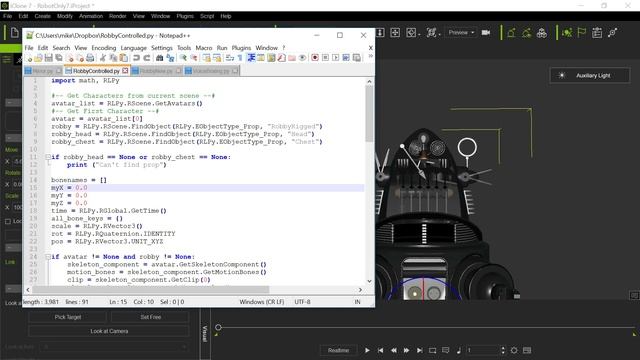Click the Notepad++ vertical scrollbar thumb

[x=369, y=114]
